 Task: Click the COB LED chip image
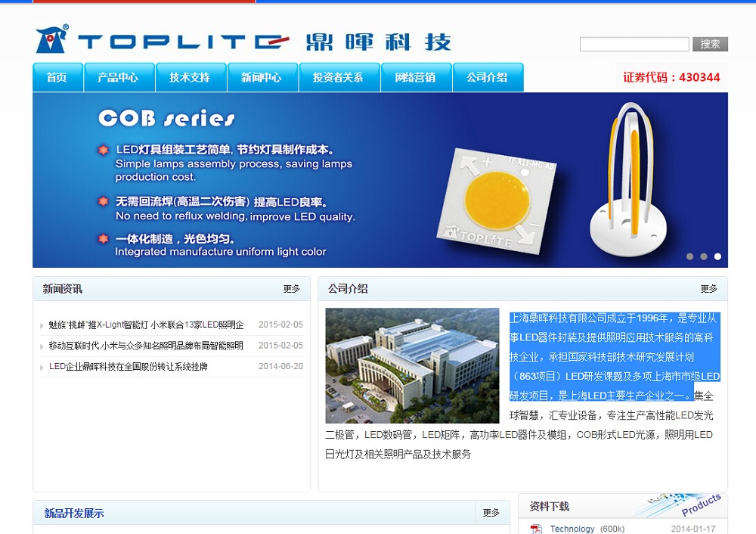click(497, 201)
